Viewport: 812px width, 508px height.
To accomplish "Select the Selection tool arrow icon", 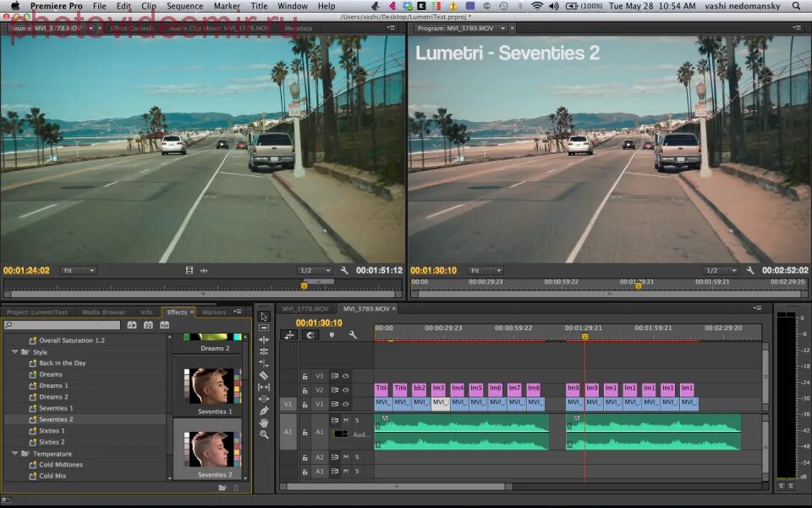I will tap(263, 316).
